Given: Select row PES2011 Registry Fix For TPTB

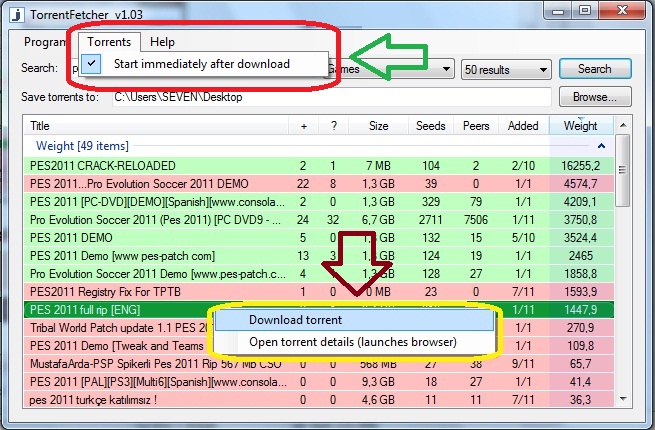Looking at the screenshot, I should (x=319, y=292).
